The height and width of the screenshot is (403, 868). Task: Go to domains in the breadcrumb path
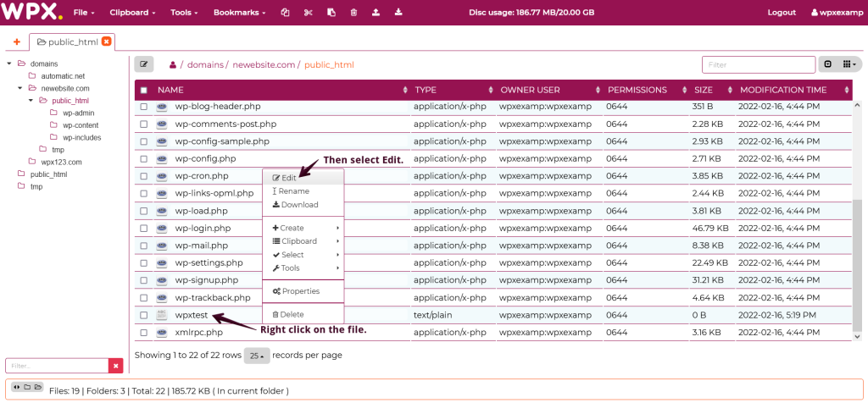(205, 64)
